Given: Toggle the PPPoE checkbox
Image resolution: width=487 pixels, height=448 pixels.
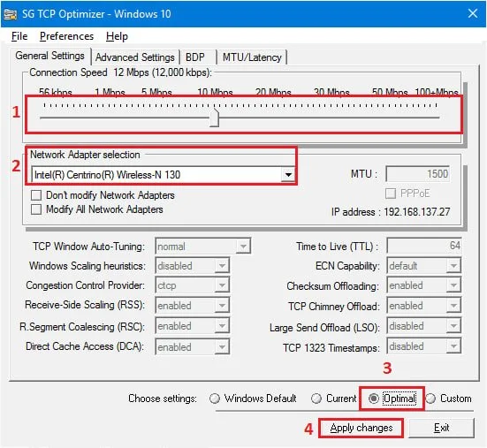Looking at the screenshot, I should [391, 194].
